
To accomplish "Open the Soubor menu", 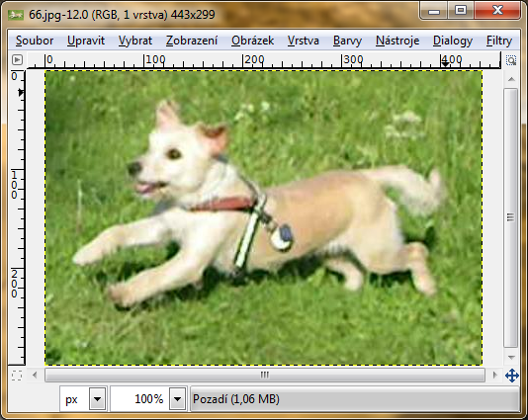I will point(35,41).
